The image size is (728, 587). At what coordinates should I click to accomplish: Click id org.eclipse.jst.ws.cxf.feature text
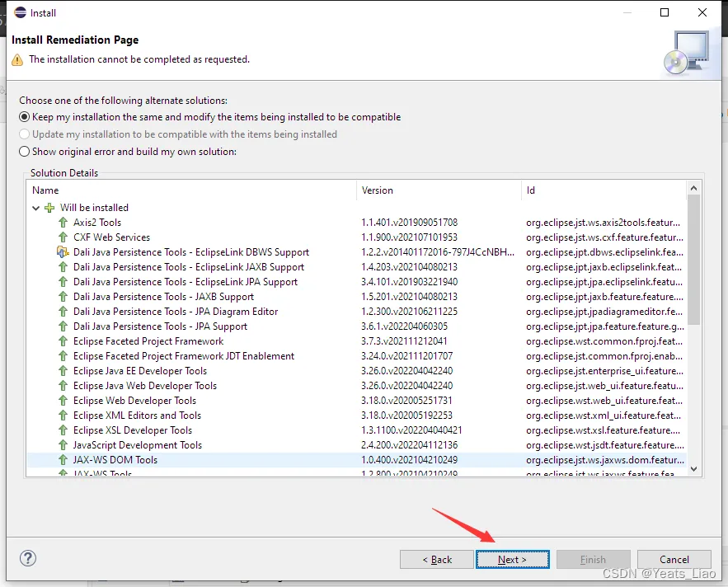tap(604, 237)
